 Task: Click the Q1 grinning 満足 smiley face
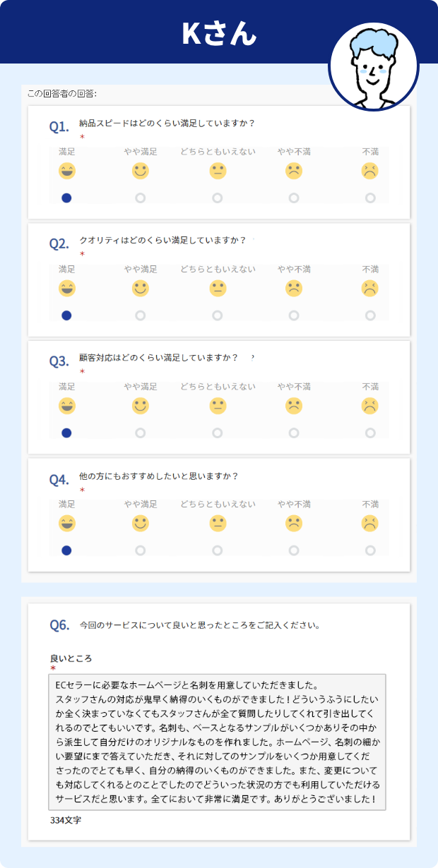coord(67,171)
